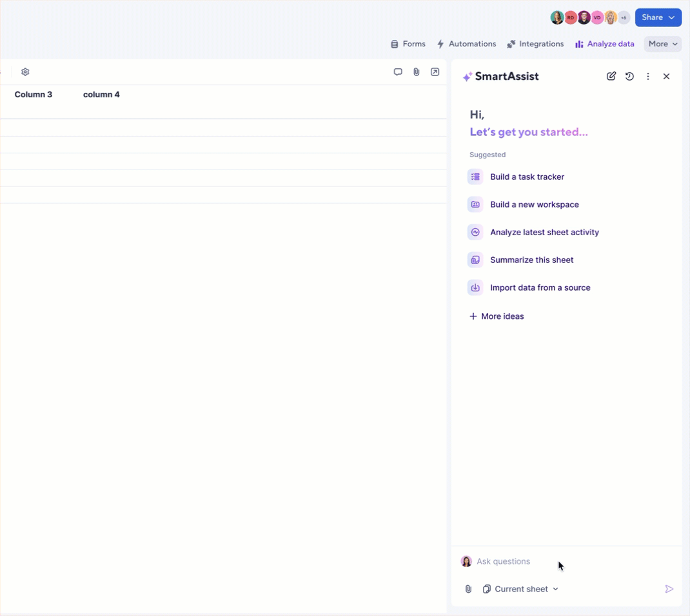Select Integrations in the top bar
Screen dimensions: 690x616
point(535,44)
